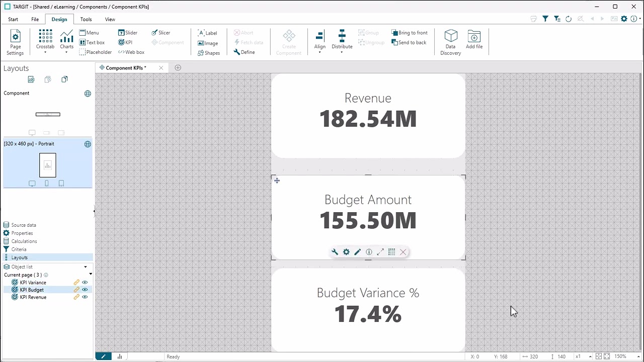Open the Tools ribbon tab
644x362 pixels.
pyautogui.click(x=86, y=19)
